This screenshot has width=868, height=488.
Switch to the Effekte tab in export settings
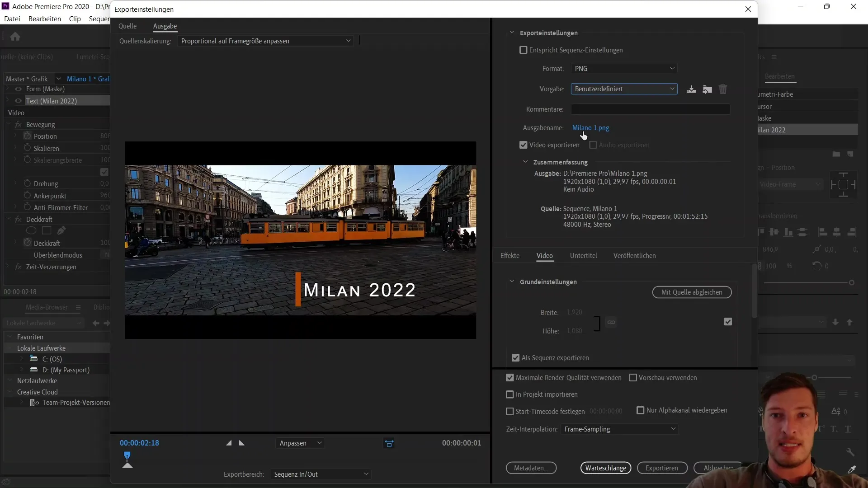509,255
